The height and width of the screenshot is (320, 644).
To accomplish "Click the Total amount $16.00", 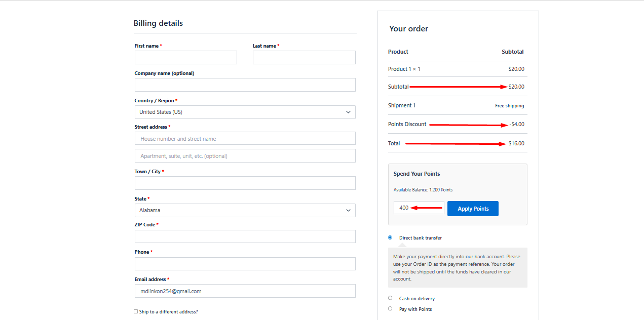I will click(x=516, y=143).
